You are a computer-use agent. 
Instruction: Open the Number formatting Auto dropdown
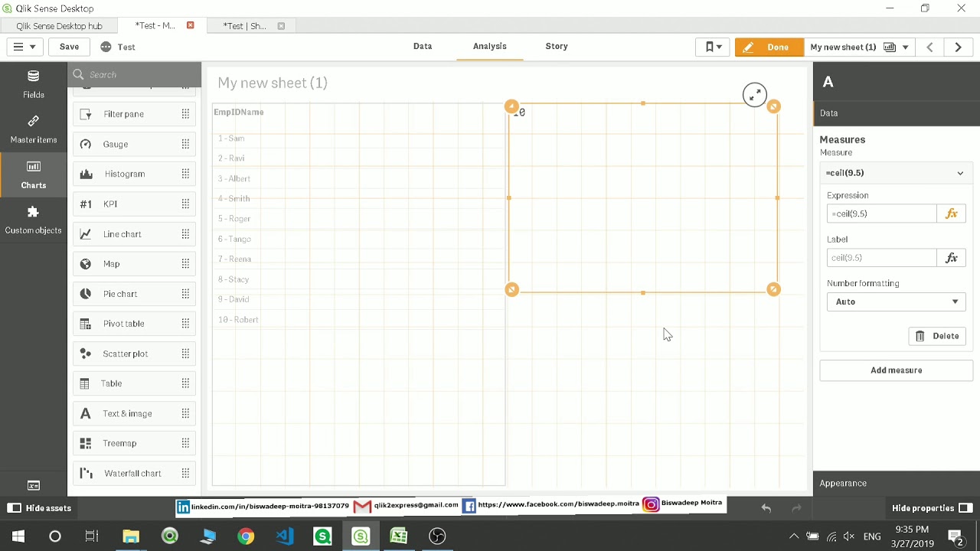(x=896, y=302)
